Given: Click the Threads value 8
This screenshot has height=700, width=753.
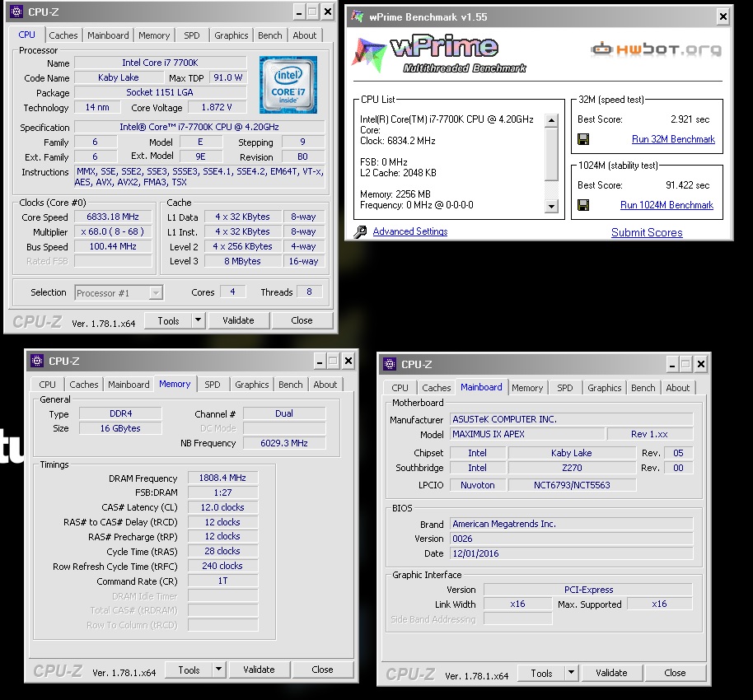Looking at the screenshot, I should 309,292.
